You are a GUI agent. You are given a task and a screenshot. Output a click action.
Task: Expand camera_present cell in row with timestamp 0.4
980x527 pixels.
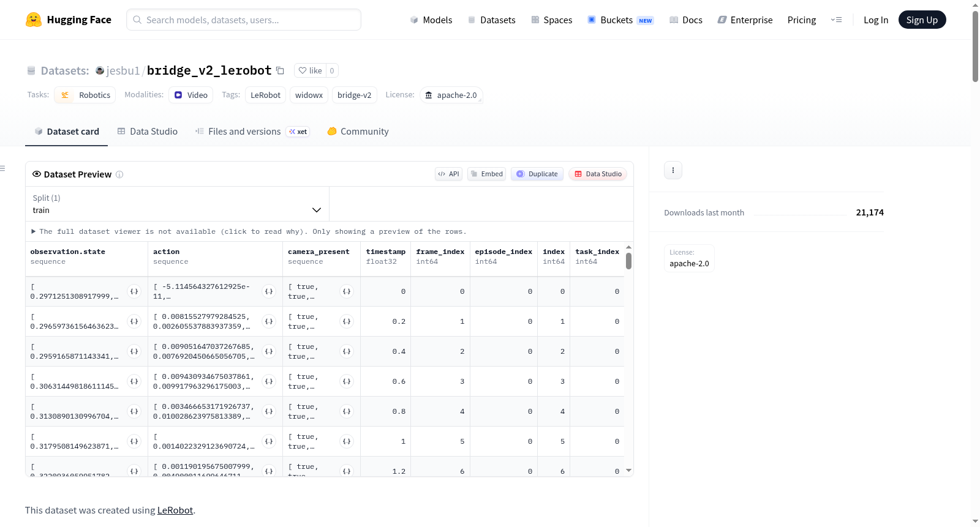[347, 351]
